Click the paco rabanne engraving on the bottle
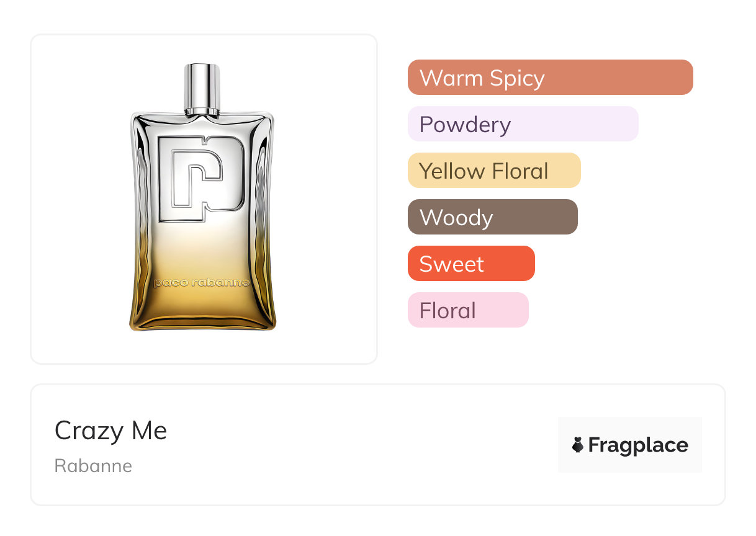 pos(202,283)
